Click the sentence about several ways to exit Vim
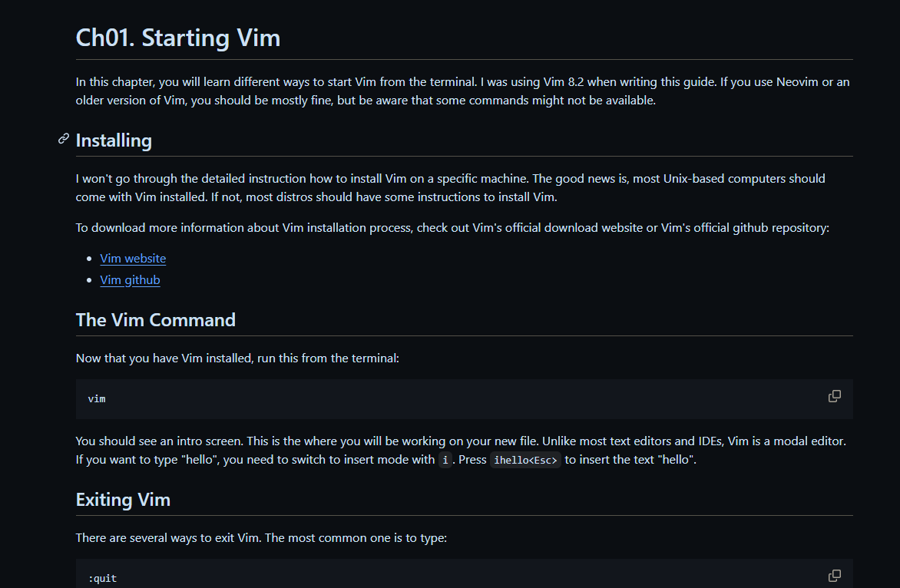 pyautogui.click(x=261, y=538)
